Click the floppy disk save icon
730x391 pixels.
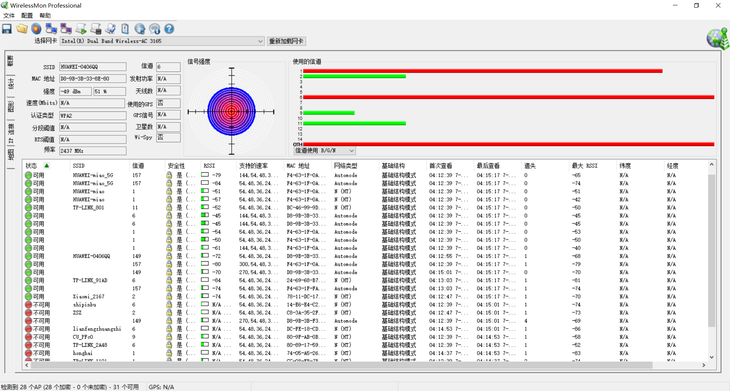(7, 29)
